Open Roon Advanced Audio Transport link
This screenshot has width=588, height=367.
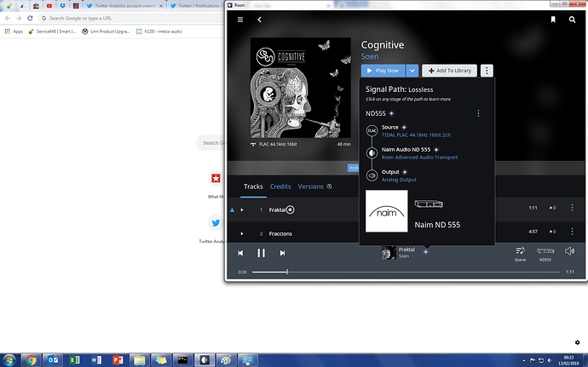(419, 158)
